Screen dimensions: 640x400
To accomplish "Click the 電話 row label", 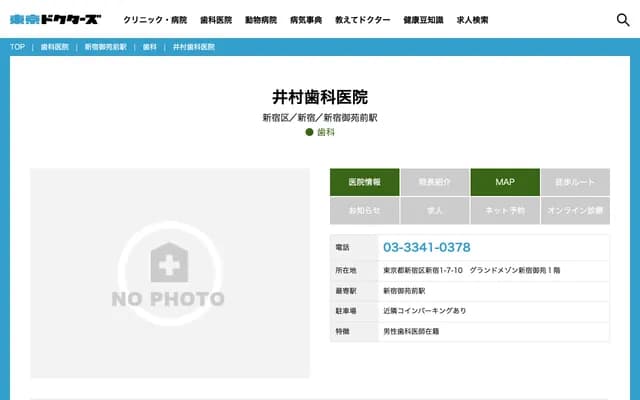I will (342, 247).
